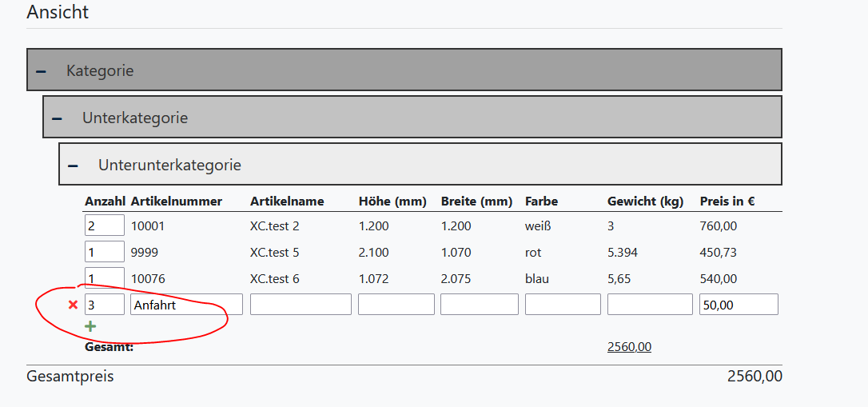Collapse the Unterkategorie section
This screenshot has width=868, height=407.
click(57, 118)
